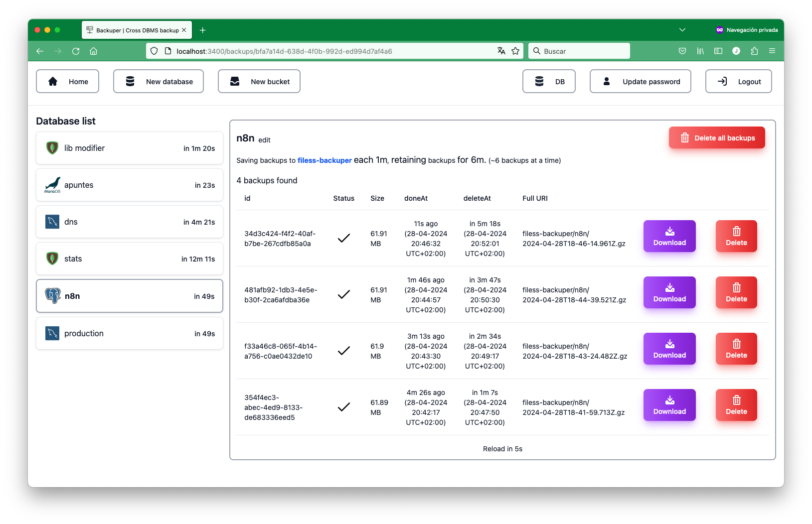
Task: Reload the current browser page
Action: click(x=76, y=51)
